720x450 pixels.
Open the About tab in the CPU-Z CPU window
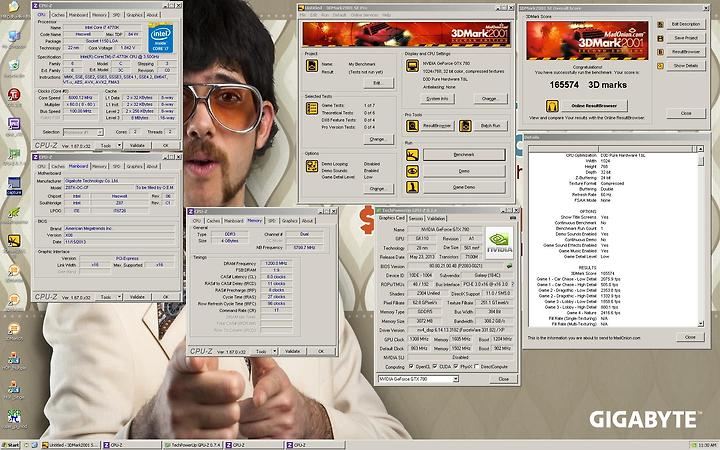pos(152,15)
